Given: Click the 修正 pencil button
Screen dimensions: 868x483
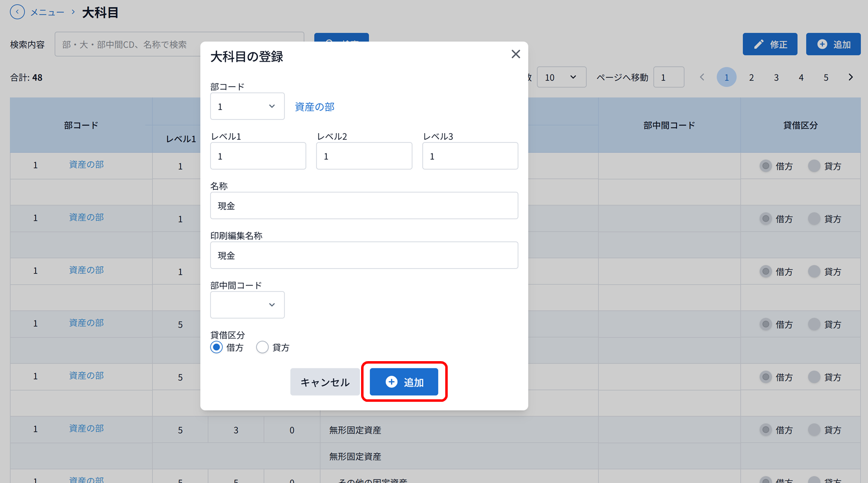Looking at the screenshot, I should point(770,45).
